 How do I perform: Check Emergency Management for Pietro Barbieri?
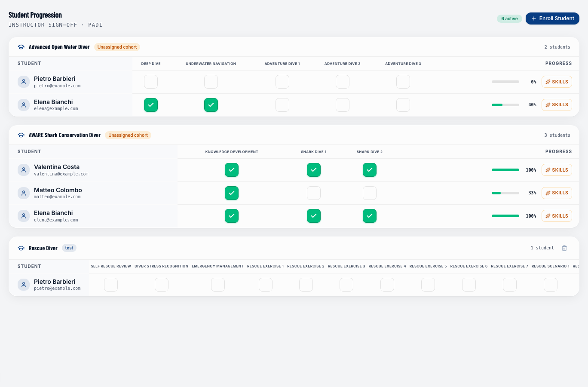tap(218, 285)
